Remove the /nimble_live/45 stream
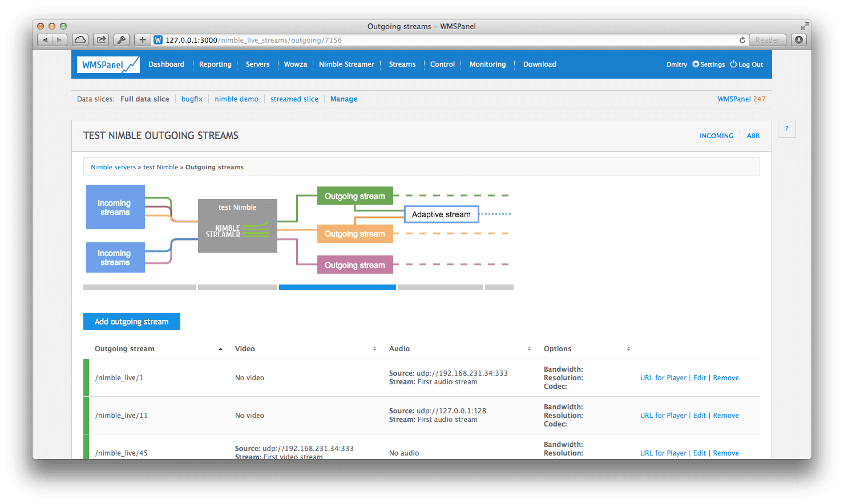This screenshot has width=844, height=504. click(x=726, y=453)
